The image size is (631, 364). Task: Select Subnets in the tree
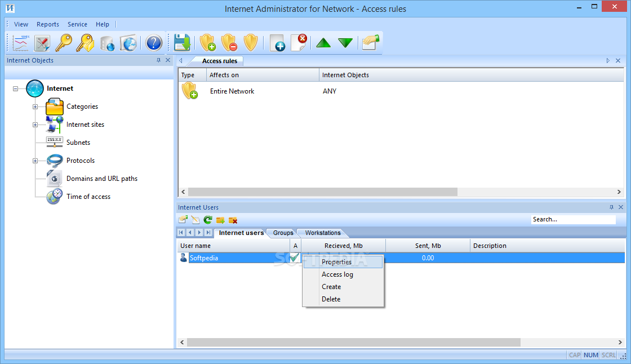click(78, 143)
